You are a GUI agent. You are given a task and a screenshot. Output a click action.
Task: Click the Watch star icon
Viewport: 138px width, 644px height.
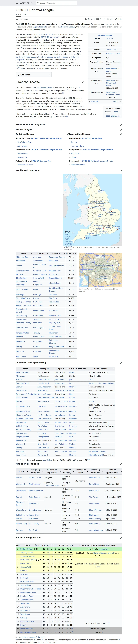104,19
